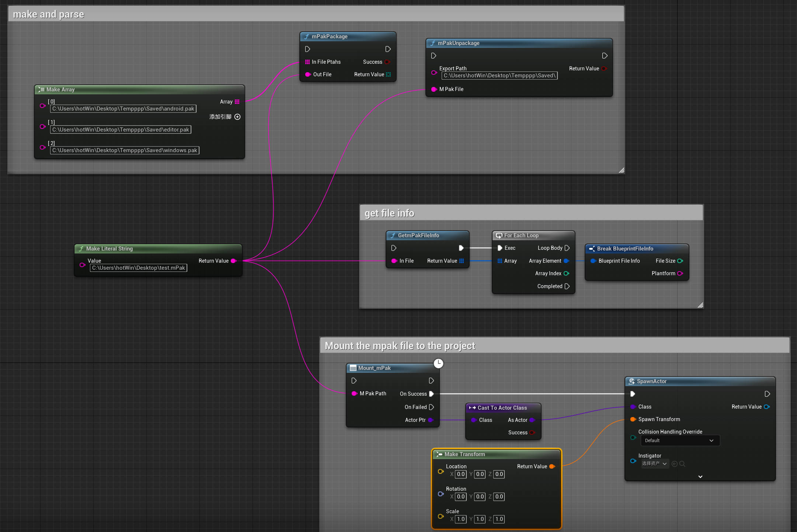Click the use-selected arrow icon beside Instigator
The width and height of the screenshot is (797, 532).
pyautogui.click(x=675, y=464)
